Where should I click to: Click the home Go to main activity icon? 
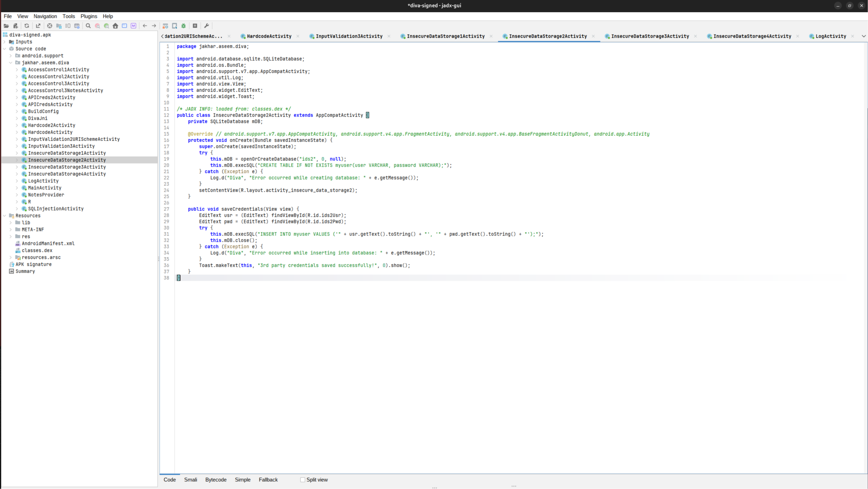pyautogui.click(x=115, y=26)
